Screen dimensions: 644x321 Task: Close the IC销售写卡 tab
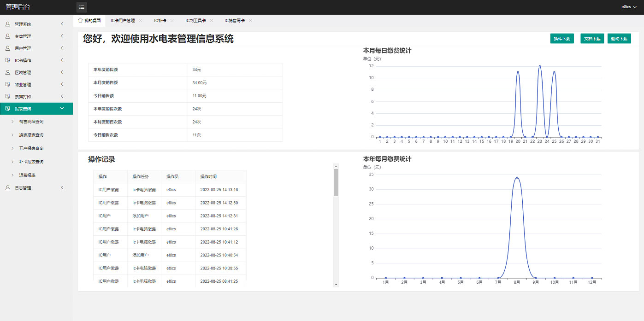coord(250,20)
